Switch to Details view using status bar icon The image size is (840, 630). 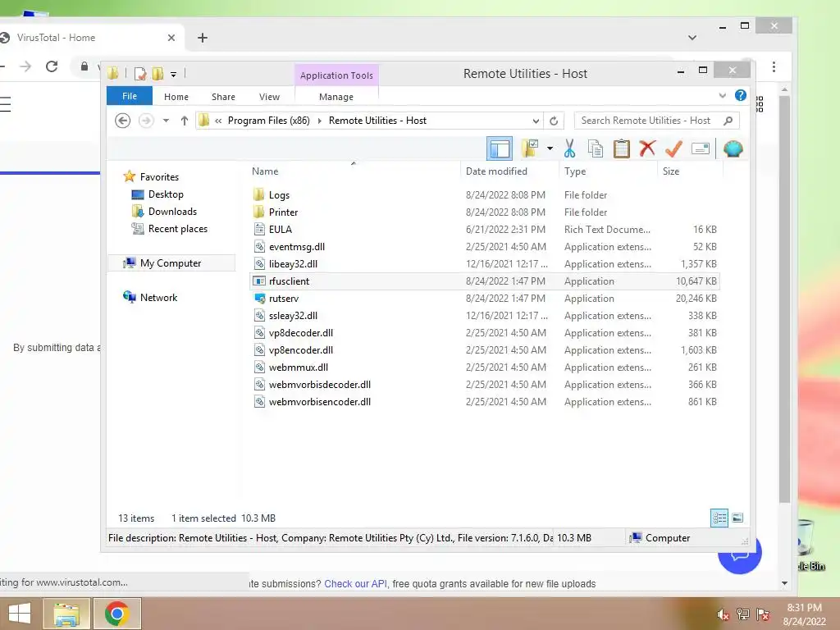coord(719,518)
